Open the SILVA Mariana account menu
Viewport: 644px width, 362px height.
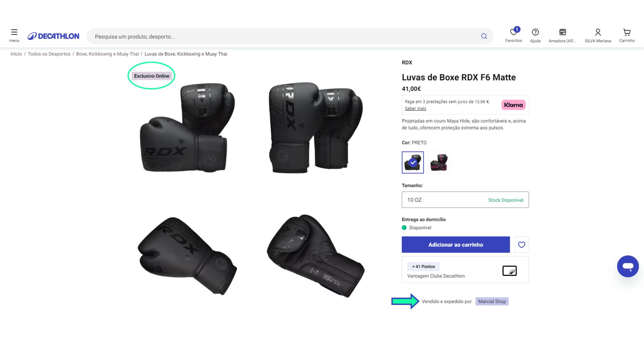click(x=598, y=35)
